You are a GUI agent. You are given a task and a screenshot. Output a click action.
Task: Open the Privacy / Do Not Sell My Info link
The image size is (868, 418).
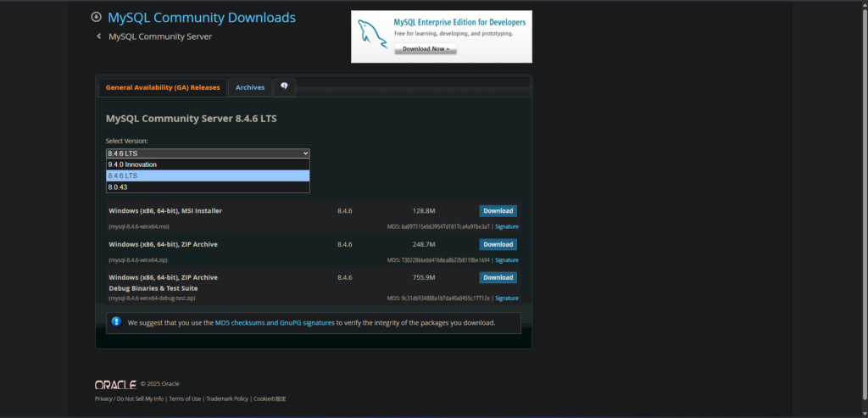coord(129,398)
